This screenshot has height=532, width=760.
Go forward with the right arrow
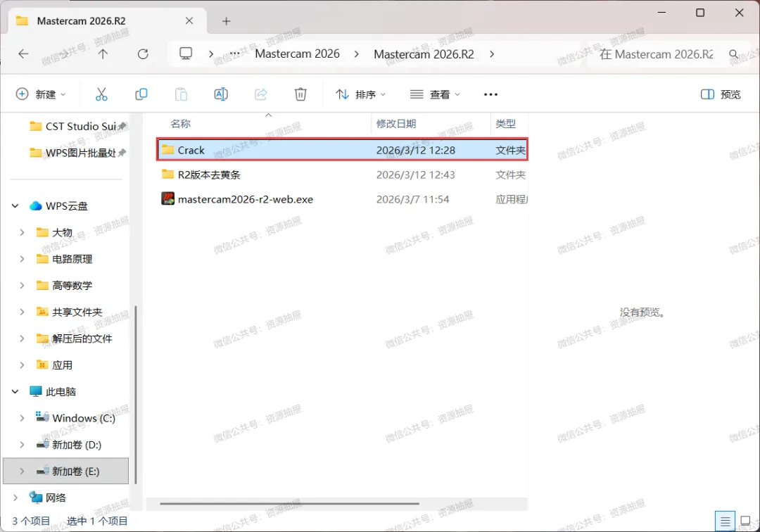[63, 53]
